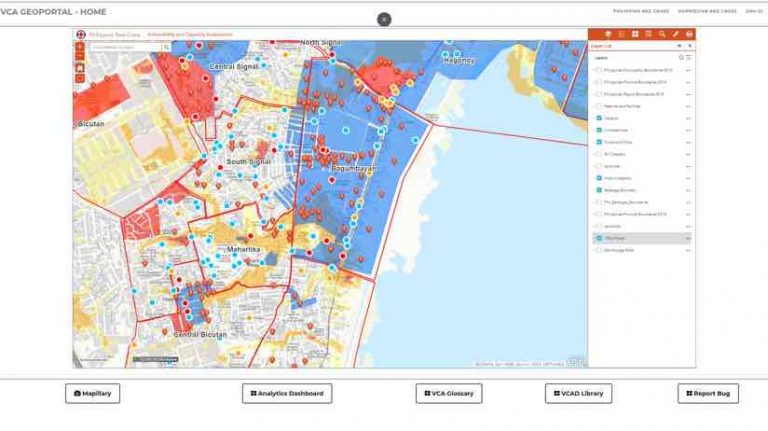The image size is (768, 431).
Task: Zoom out on the map
Action: tap(80, 56)
